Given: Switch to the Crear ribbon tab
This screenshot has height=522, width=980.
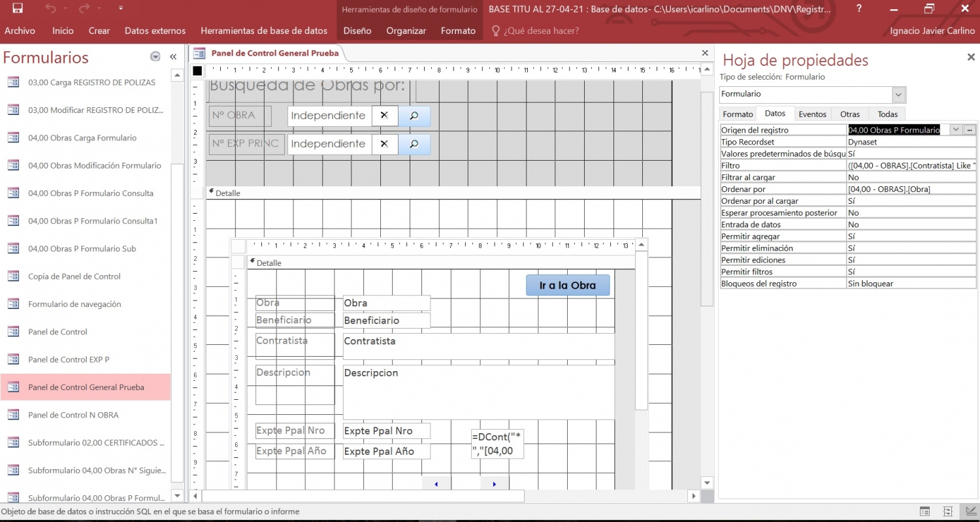Looking at the screenshot, I should tap(99, 31).
